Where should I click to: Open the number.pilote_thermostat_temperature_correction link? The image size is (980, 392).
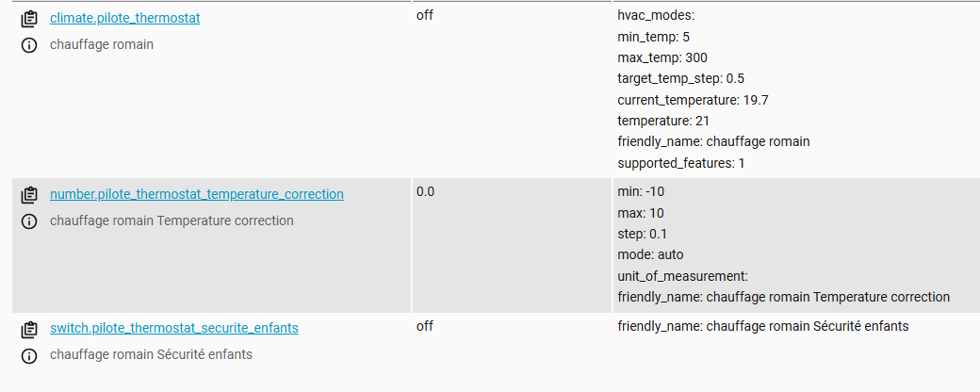(x=196, y=194)
